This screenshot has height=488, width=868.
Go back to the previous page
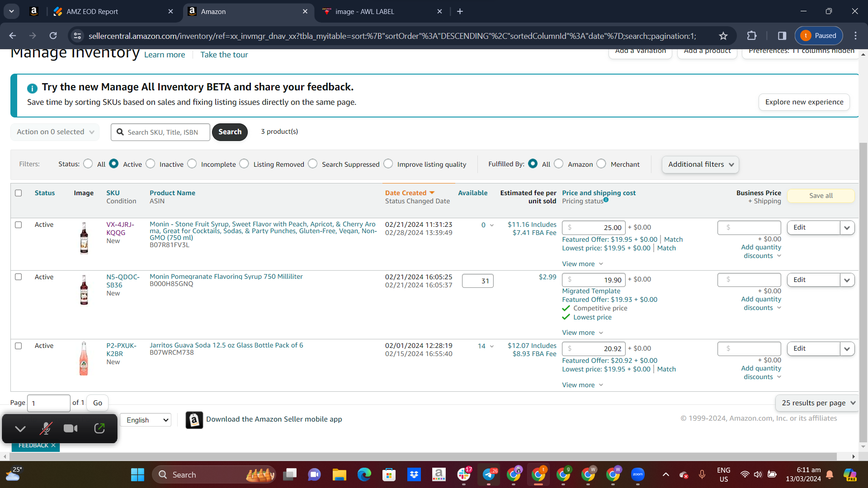(13, 36)
